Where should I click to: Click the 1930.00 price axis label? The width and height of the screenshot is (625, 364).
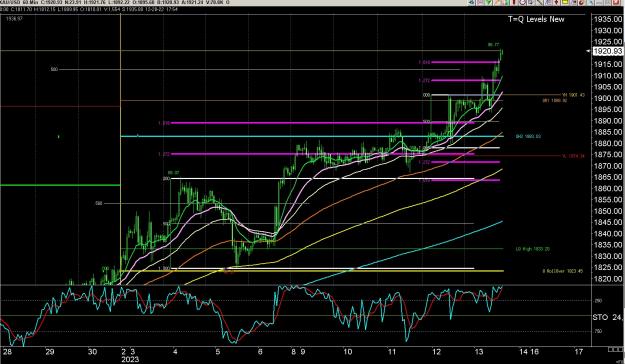(x=608, y=30)
